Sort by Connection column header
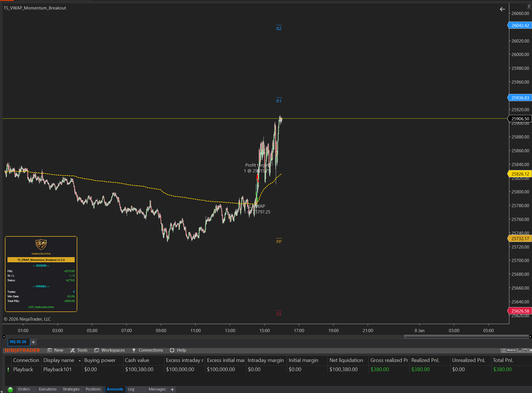This screenshot has width=532, height=393. [26, 360]
